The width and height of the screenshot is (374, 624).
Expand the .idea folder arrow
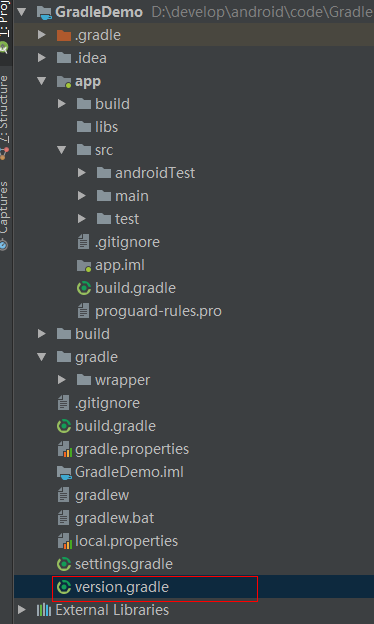tap(42, 58)
